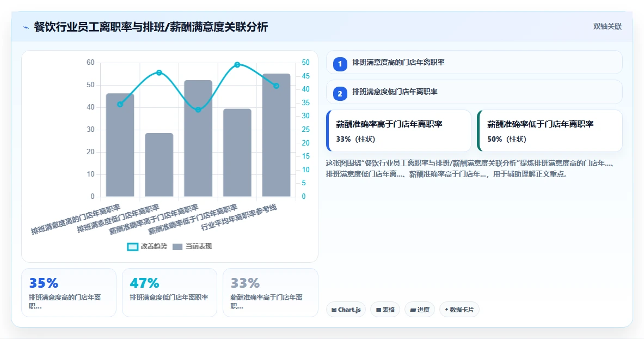The image size is (644, 339).
Task: Click the 双轴关联 label in header
Action: (607, 26)
